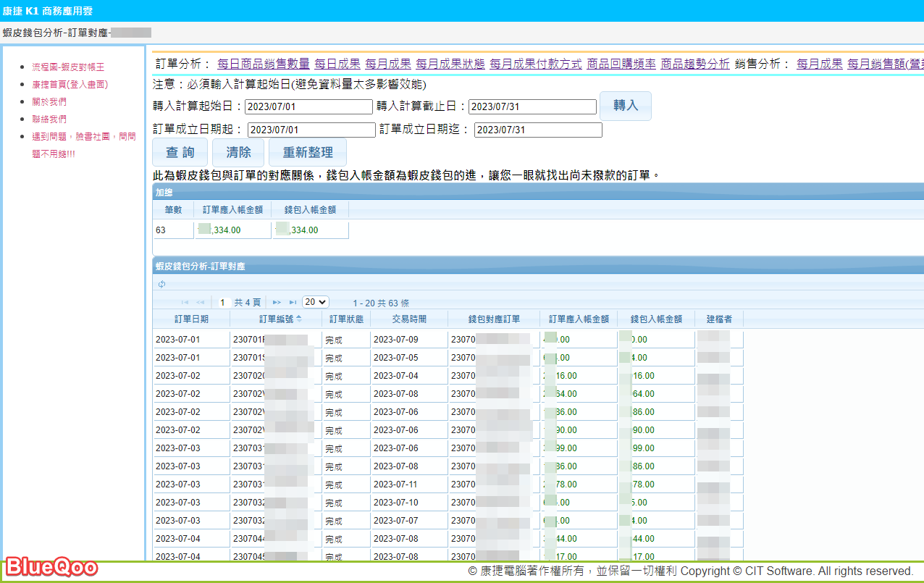924x583 pixels.
Task: Click the 重新整理 refresh button
Action: (308, 153)
